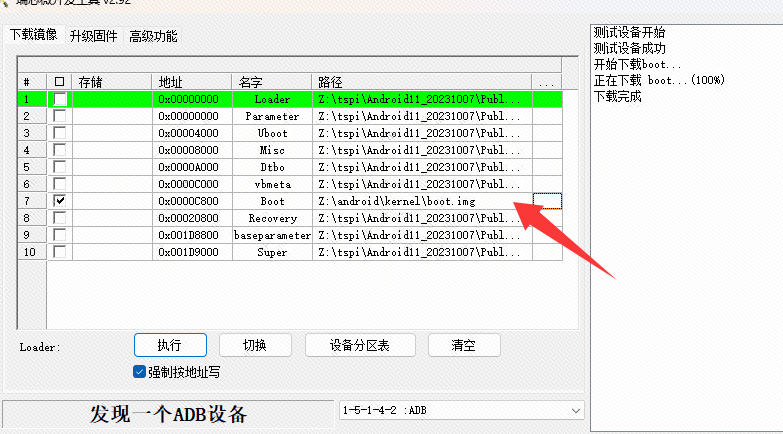Check the baseparameter row checkbox
Screen dimensions: 783x434
[x=60, y=235]
